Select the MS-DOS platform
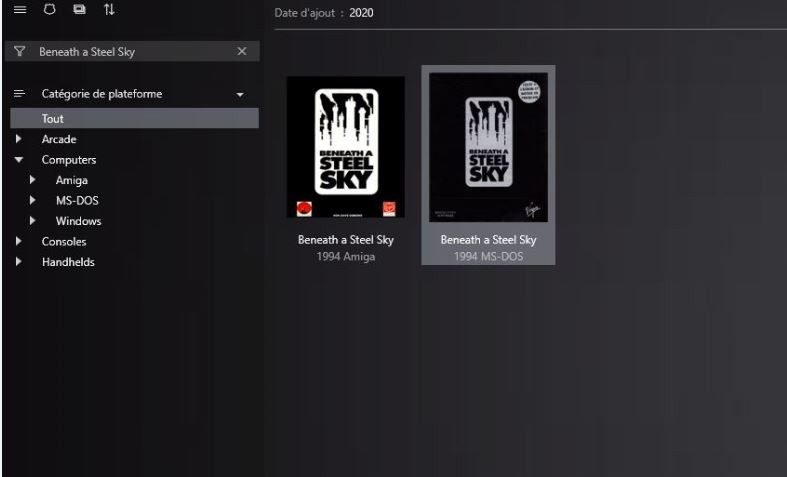The width and height of the screenshot is (787, 477). coord(77,200)
